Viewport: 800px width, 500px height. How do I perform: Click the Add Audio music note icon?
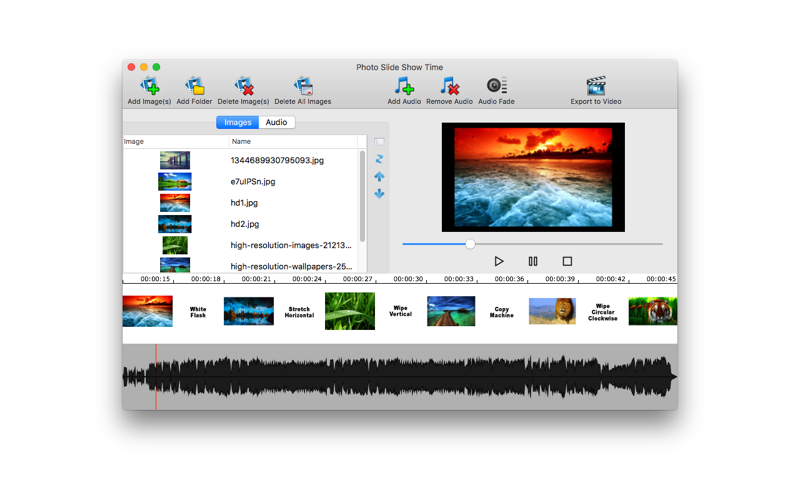403,86
